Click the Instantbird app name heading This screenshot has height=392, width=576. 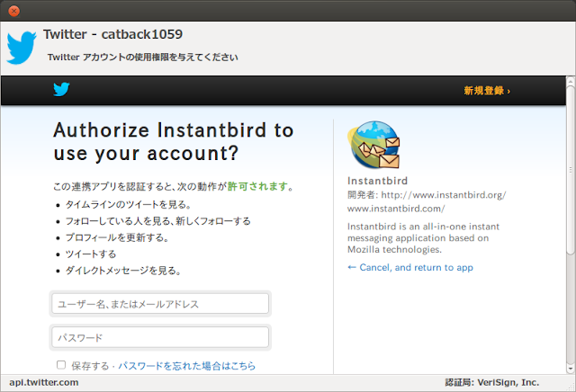pos(378,181)
